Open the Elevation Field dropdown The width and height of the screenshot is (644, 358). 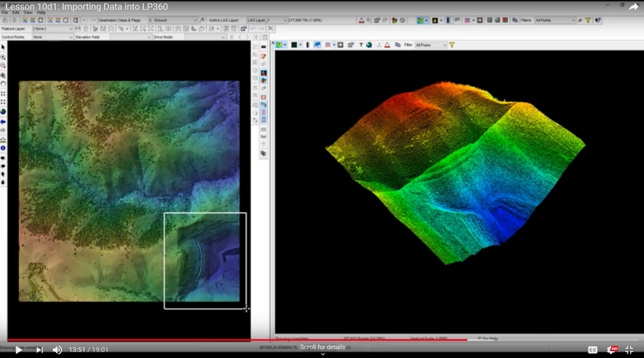pos(131,37)
